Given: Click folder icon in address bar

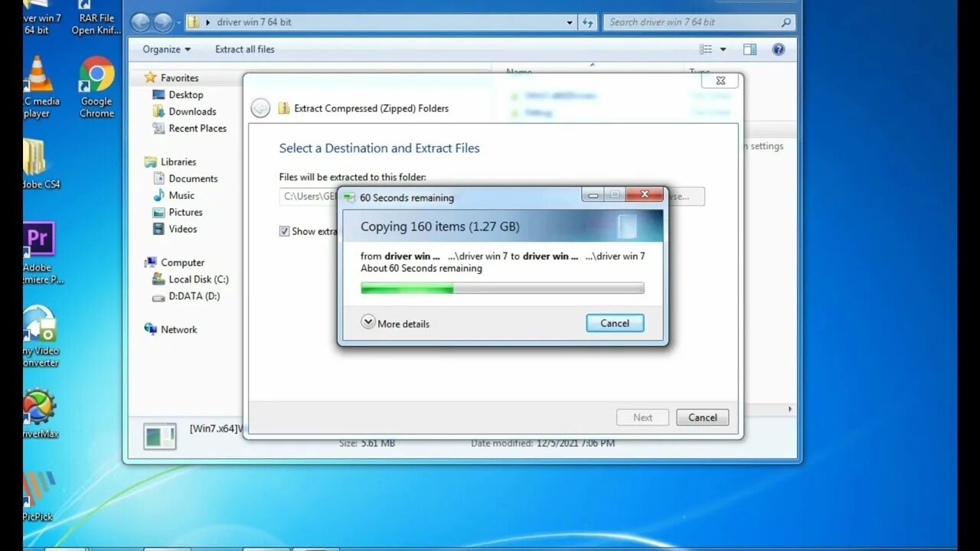Looking at the screenshot, I should point(194,22).
